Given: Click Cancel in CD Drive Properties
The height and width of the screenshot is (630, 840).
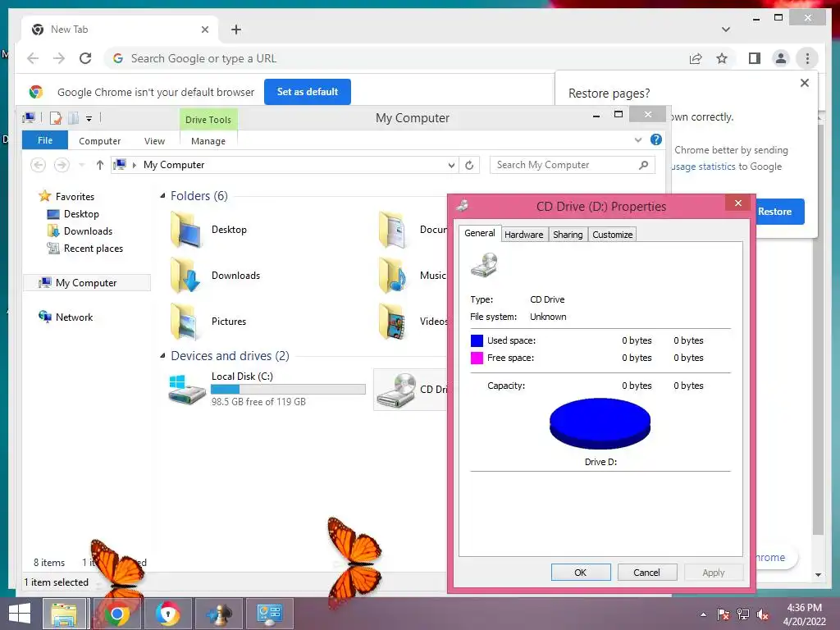Looking at the screenshot, I should coord(646,572).
